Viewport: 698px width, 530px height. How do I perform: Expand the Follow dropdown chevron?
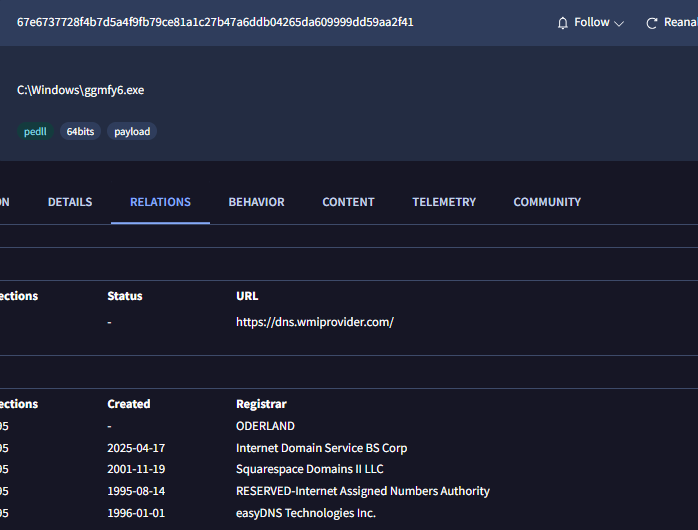(619, 24)
